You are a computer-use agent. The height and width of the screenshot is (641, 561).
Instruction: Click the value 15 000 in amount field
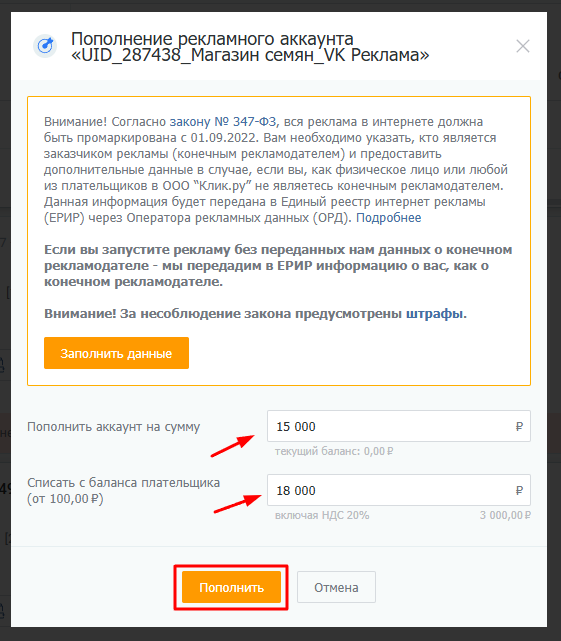(x=296, y=427)
